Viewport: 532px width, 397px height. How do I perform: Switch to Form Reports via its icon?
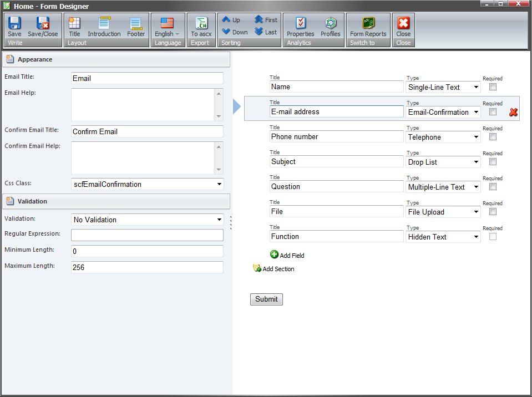(368, 26)
